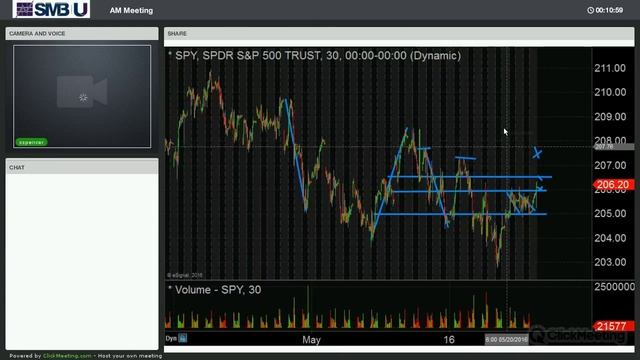Click the gray 05/20/2016 crosshair date label
Image resolution: width=640 pixels, height=360 pixels.
[507, 340]
